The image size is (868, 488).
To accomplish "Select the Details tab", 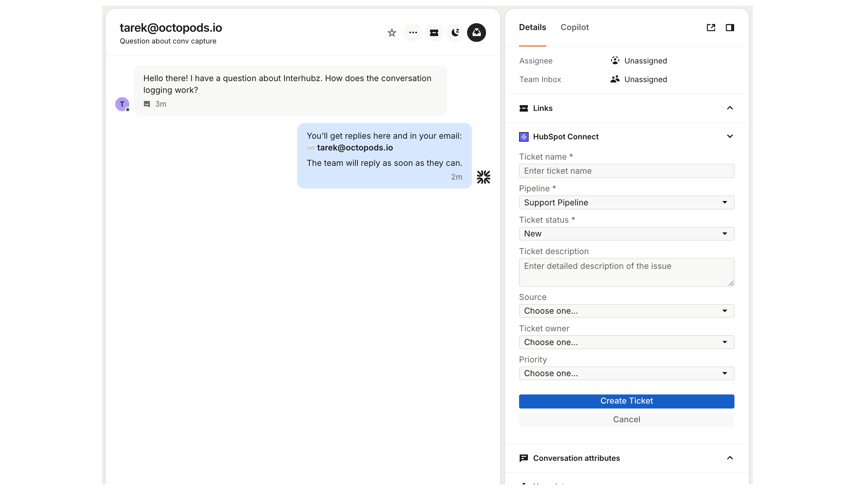I will 533,27.
